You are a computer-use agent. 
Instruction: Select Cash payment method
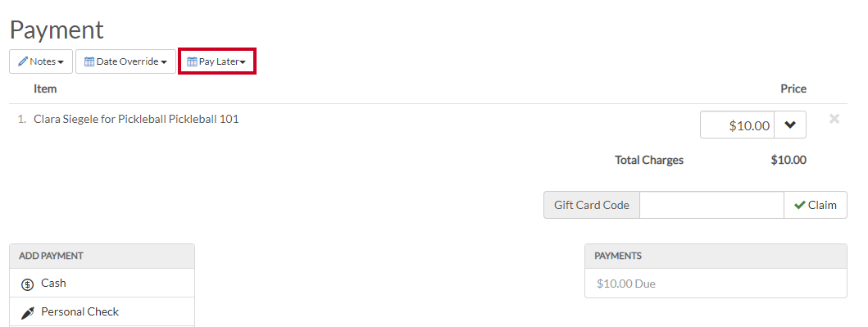coord(102,284)
